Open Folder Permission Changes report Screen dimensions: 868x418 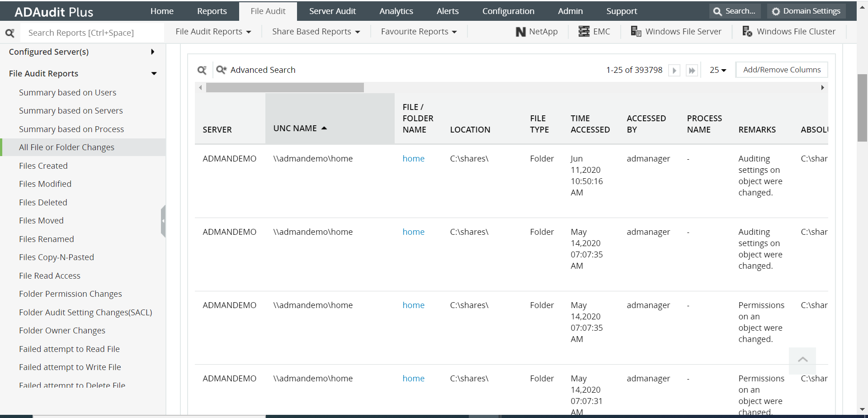point(71,294)
